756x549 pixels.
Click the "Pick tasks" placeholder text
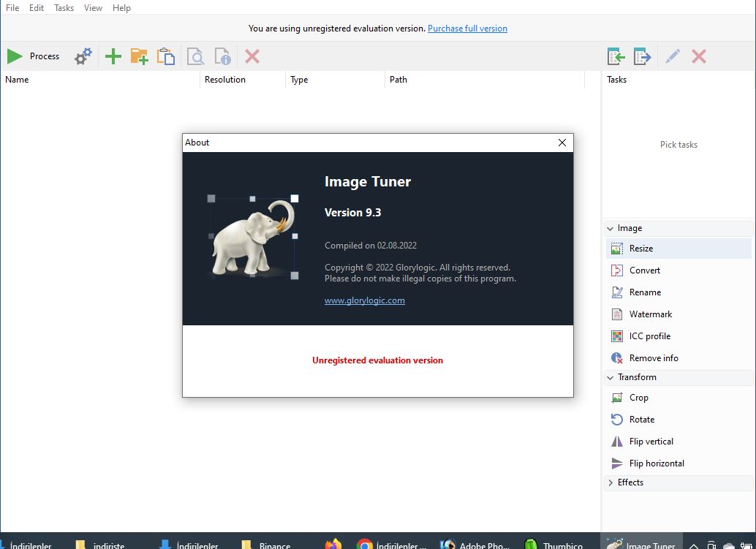678,145
